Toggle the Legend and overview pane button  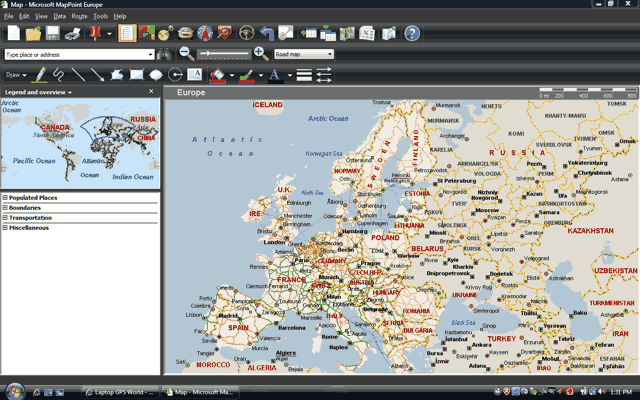127,33
